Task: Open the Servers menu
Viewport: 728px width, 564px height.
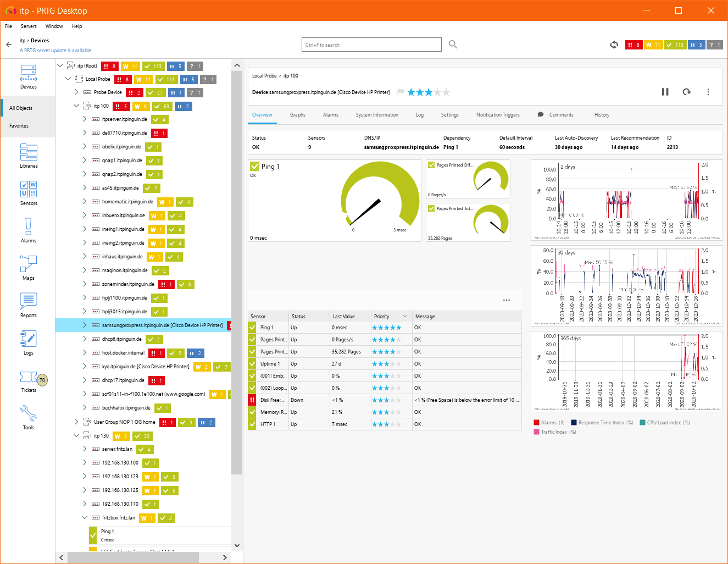Action: pos(29,26)
